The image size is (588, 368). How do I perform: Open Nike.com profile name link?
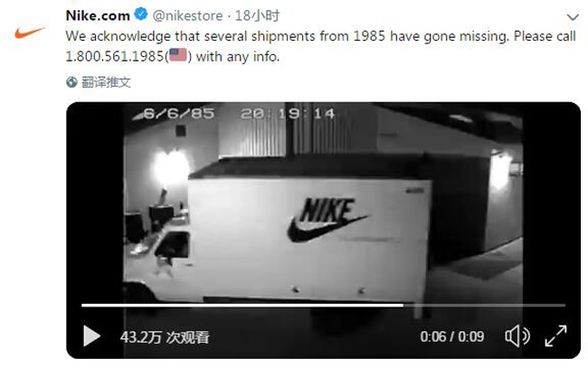coord(98,15)
